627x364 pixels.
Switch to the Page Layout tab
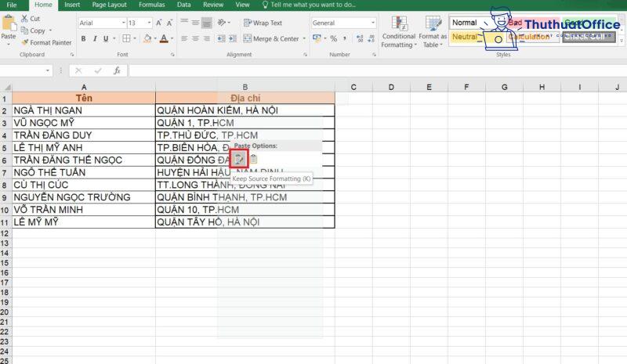[x=109, y=5]
